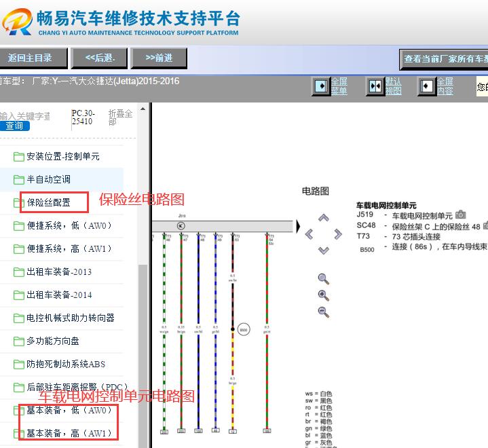Zoom out with the minus magnifier icon
488x448 pixels.
coord(323,312)
